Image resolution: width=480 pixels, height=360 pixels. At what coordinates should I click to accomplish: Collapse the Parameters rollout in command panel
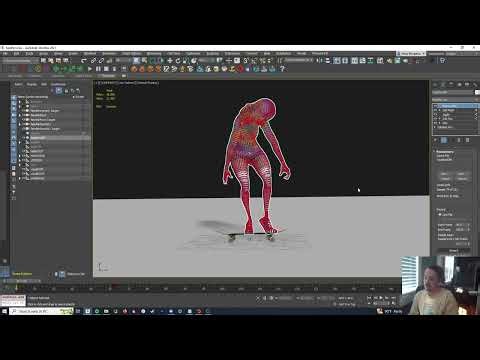tap(445, 151)
